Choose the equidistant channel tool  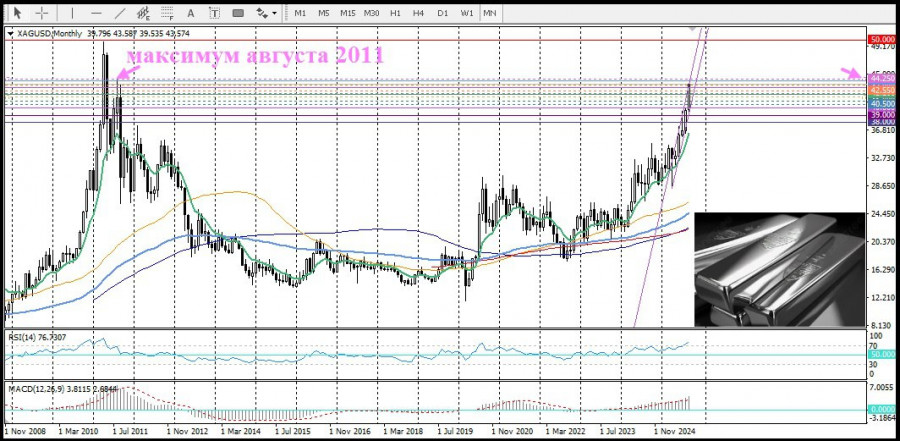143,13
